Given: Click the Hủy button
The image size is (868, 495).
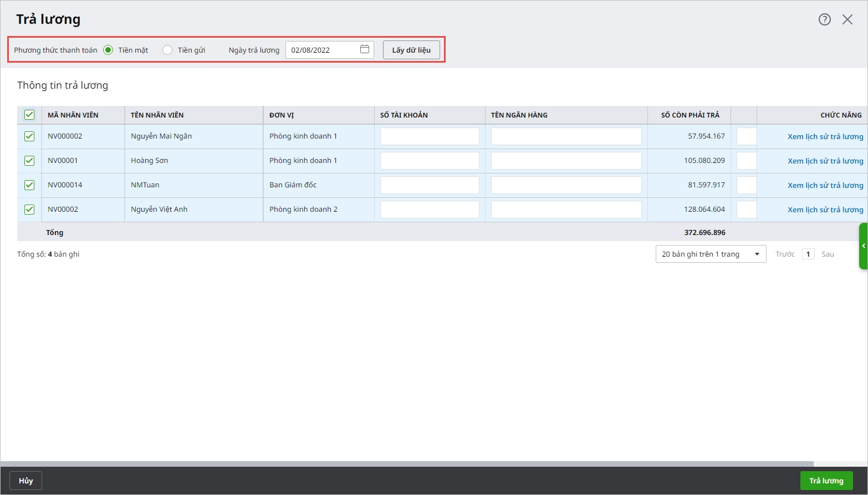Looking at the screenshot, I should pyautogui.click(x=25, y=481).
